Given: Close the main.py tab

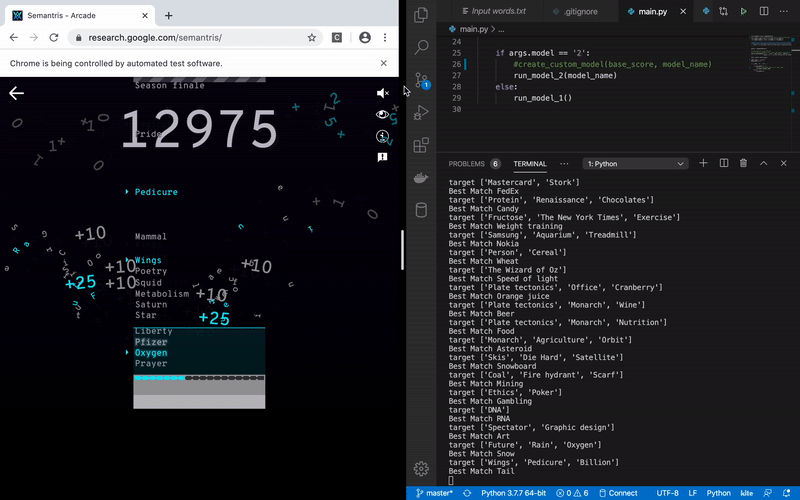Looking at the screenshot, I should pyautogui.click(x=683, y=11).
